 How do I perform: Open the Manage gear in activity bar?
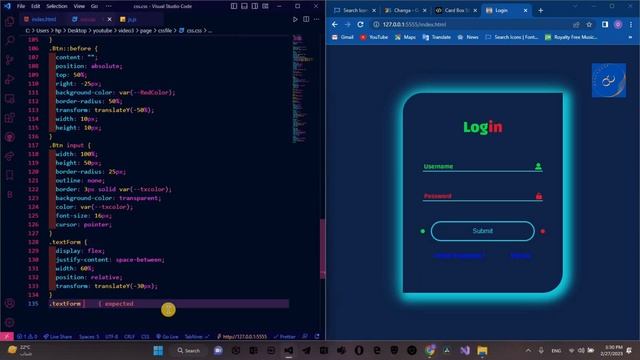tap(9, 322)
